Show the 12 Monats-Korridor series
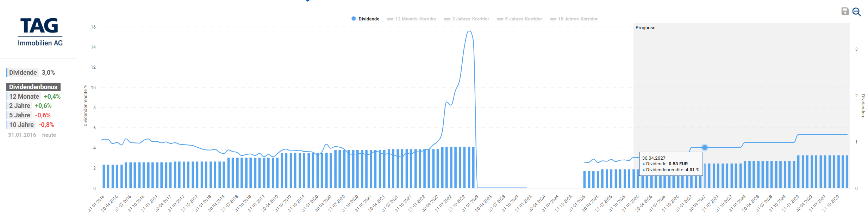 point(416,19)
